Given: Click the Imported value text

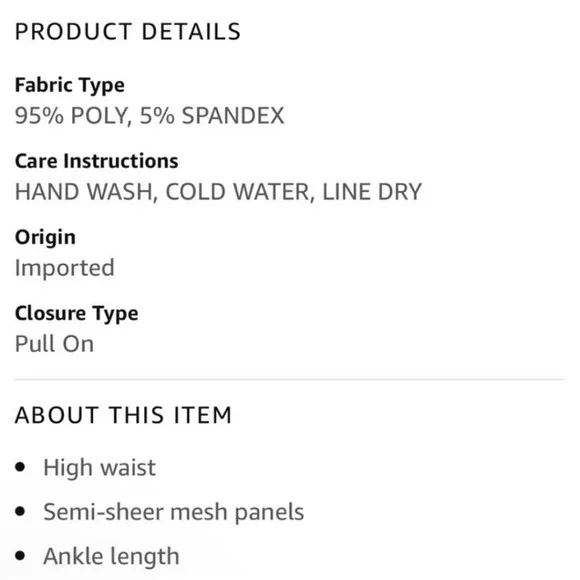Looking at the screenshot, I should 64,268.
